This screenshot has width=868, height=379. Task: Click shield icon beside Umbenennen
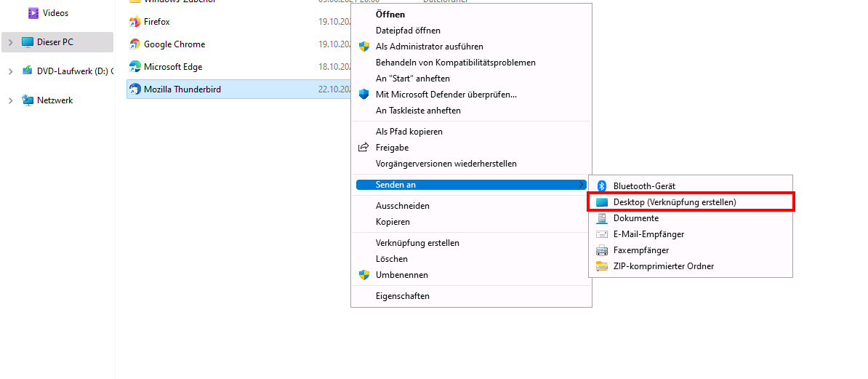(363, 275)
